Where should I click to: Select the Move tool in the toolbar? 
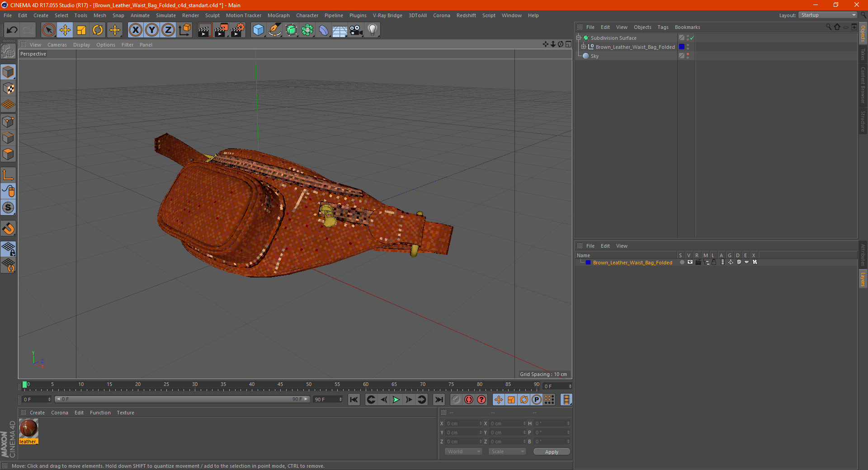[x=65, y=30]
